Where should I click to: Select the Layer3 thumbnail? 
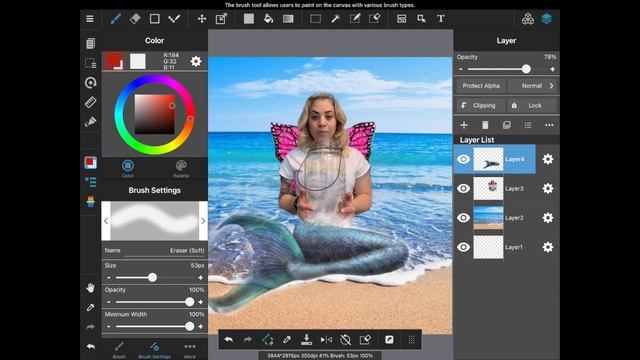[x=488, y=189]
